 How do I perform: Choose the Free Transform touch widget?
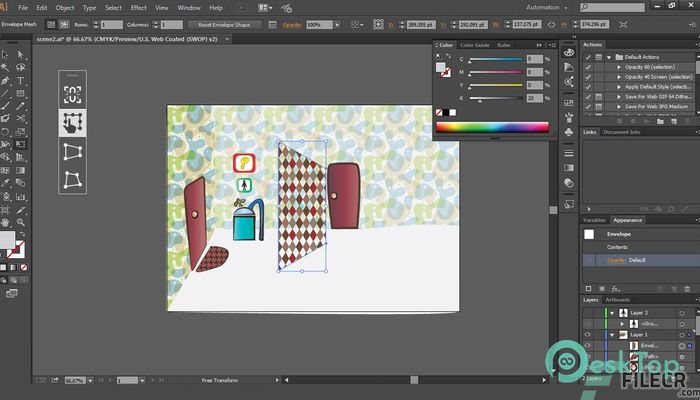(x=72, y=123)
